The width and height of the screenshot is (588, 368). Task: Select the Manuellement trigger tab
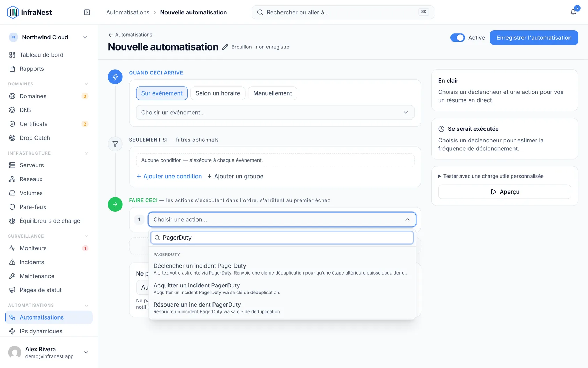[272, 93]
